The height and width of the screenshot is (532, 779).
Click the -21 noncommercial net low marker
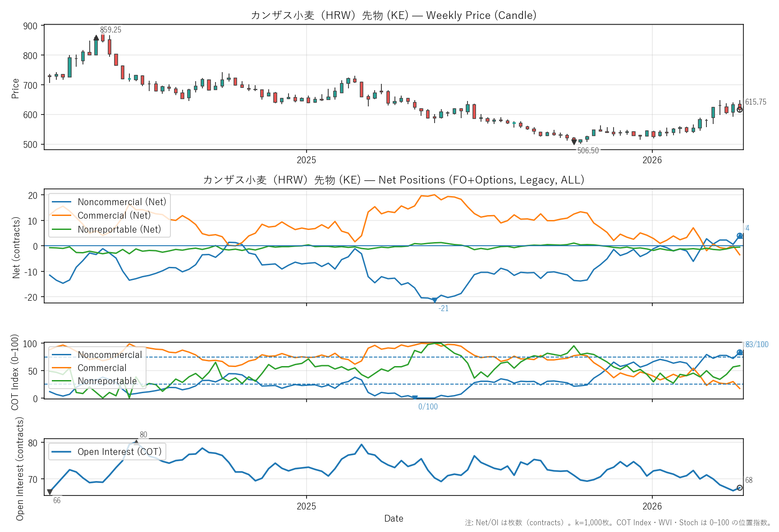click(x=435, y=300)
